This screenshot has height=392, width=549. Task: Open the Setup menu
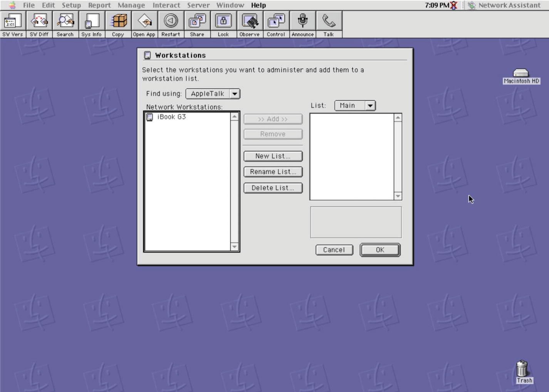71,5
